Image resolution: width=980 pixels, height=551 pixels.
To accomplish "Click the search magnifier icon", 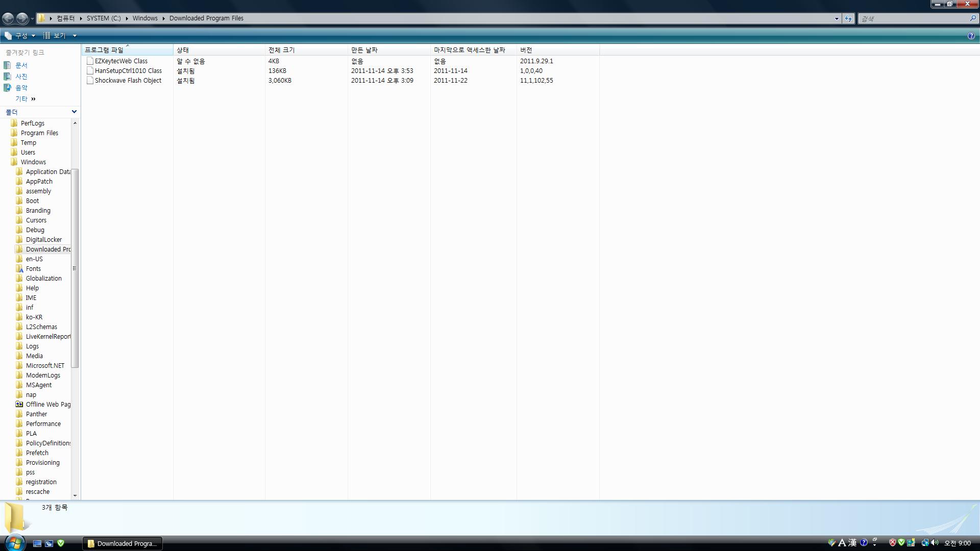I will pos(973,18).
